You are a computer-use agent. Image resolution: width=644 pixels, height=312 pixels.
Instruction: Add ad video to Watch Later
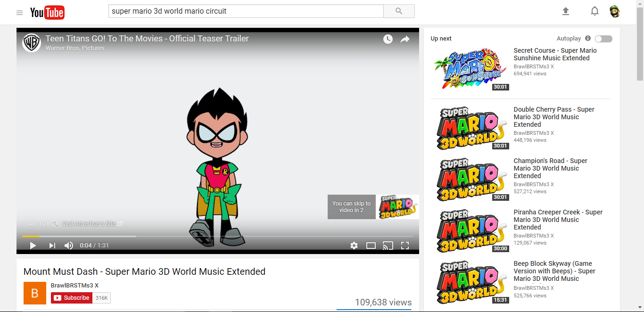click(388, 39)
